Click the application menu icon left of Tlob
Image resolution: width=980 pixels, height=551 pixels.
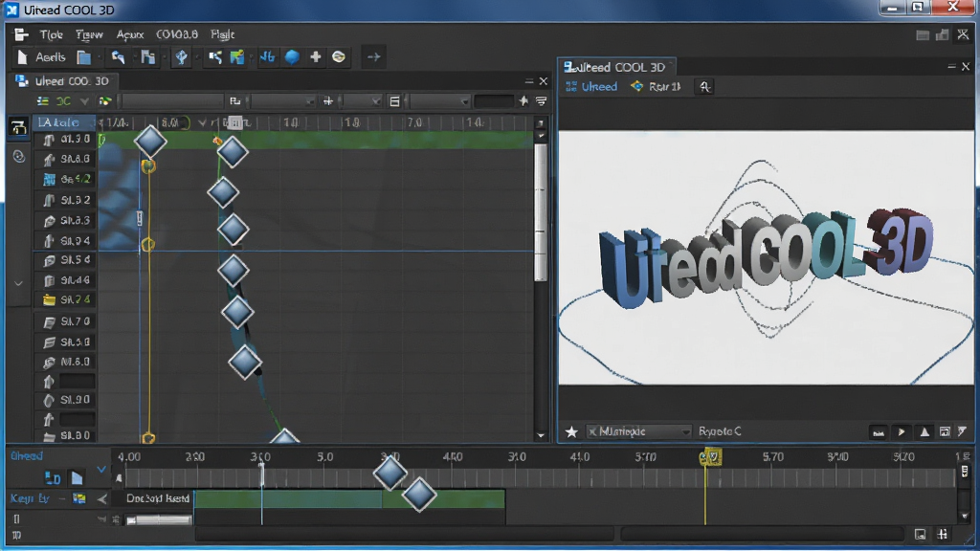click(x=21, y=34)
